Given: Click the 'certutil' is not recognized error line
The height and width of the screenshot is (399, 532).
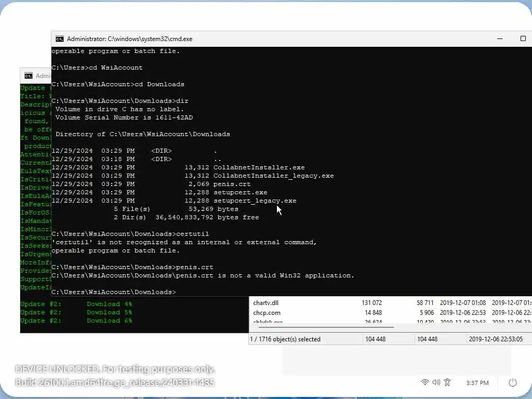Looking at the screenshot, I should tap(184, 242).
